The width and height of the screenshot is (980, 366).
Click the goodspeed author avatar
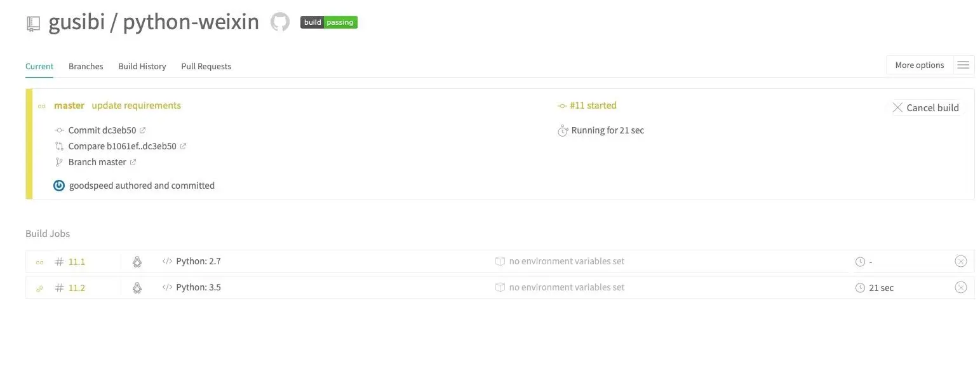click(x=59, y=186)
